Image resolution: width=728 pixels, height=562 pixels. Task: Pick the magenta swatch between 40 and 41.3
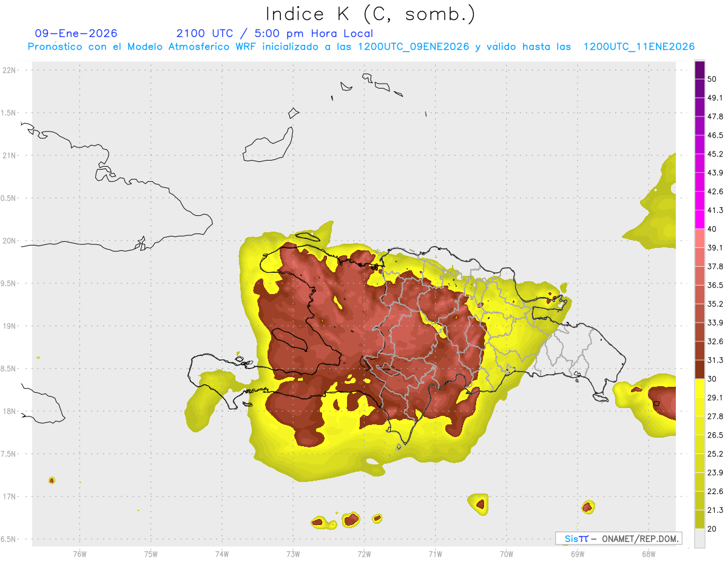[x=699, y=219]
